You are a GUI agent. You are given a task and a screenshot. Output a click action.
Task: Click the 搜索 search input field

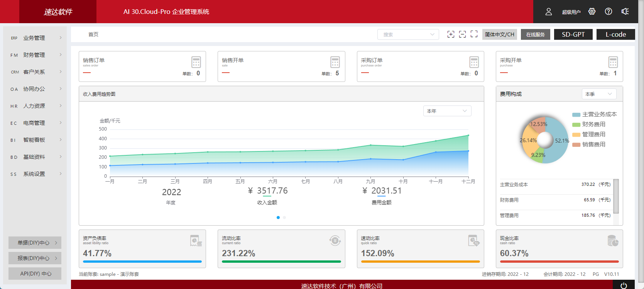404,34
